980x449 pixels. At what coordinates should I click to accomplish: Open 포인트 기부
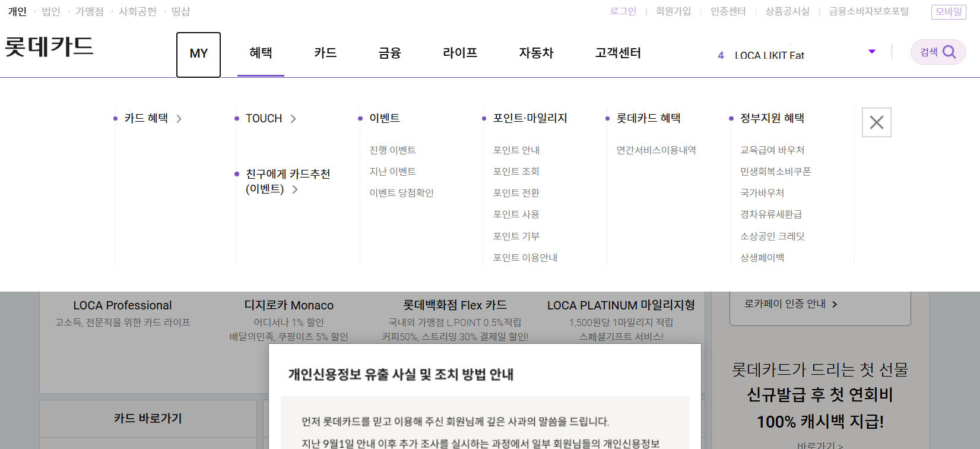coord(516,236)
